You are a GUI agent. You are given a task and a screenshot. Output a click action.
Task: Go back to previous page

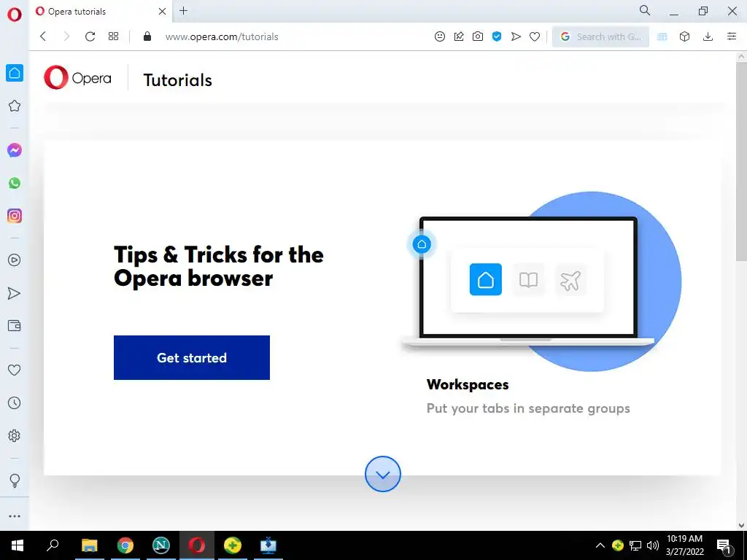(43, 36)
